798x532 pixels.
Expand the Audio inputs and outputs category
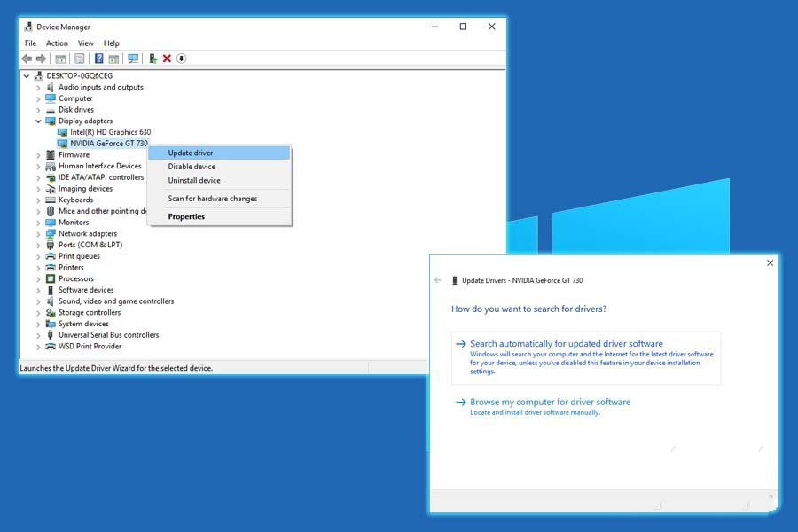coord(38,88)
